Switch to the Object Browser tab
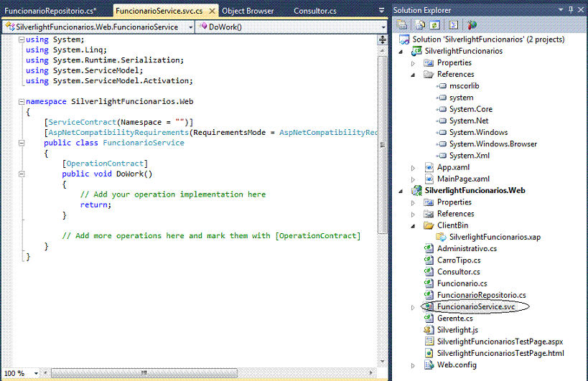Image resolution: width=588 pixels, height=381 pixels. [x=248, y=11]
